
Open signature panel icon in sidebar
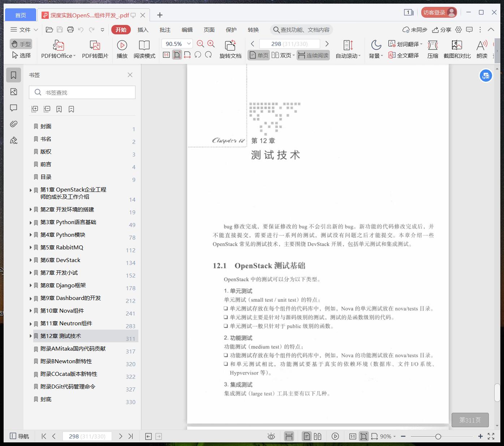coord(14,140)
